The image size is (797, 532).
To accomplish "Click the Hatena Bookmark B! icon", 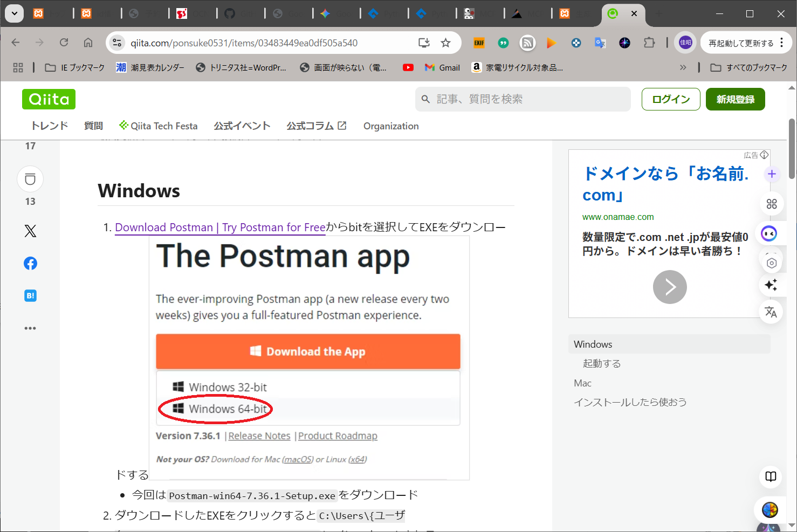I will (30, 295).
